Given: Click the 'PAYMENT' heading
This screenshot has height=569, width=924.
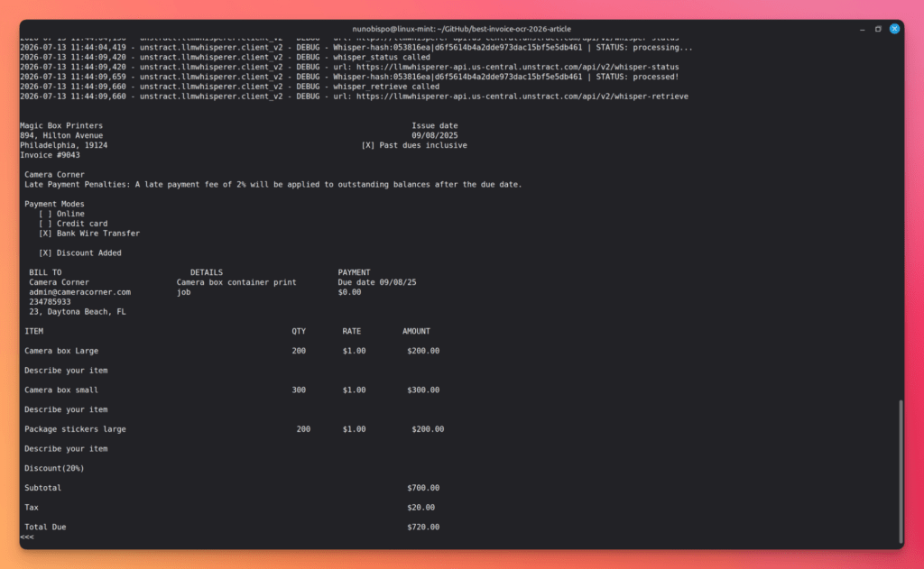Looking at the screenshot, I should pyautogui.click(x=354, y=272).
